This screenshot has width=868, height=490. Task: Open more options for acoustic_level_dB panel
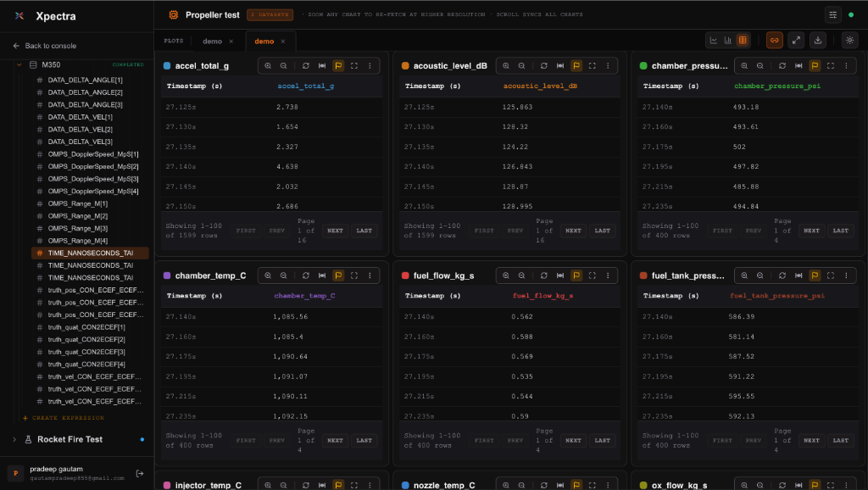pos(608,66)
